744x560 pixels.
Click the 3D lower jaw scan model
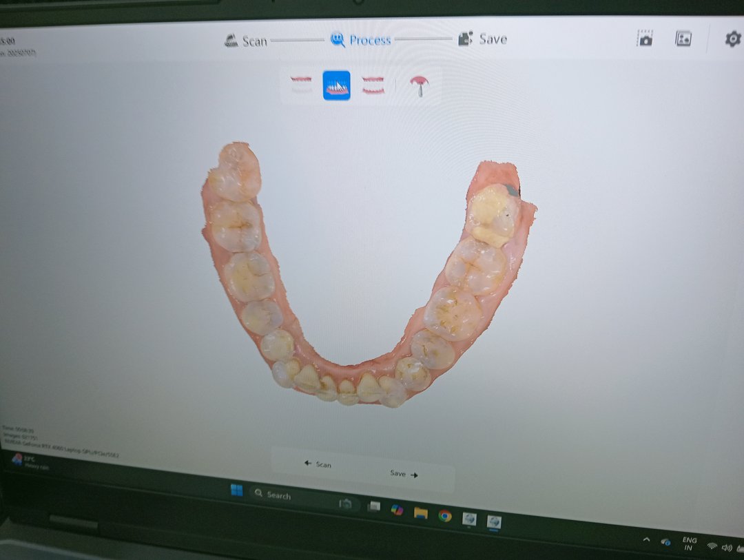pos(365,289)
